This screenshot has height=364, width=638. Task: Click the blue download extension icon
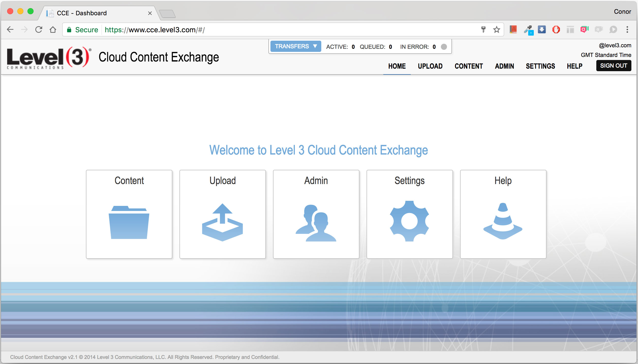point(542,30)
